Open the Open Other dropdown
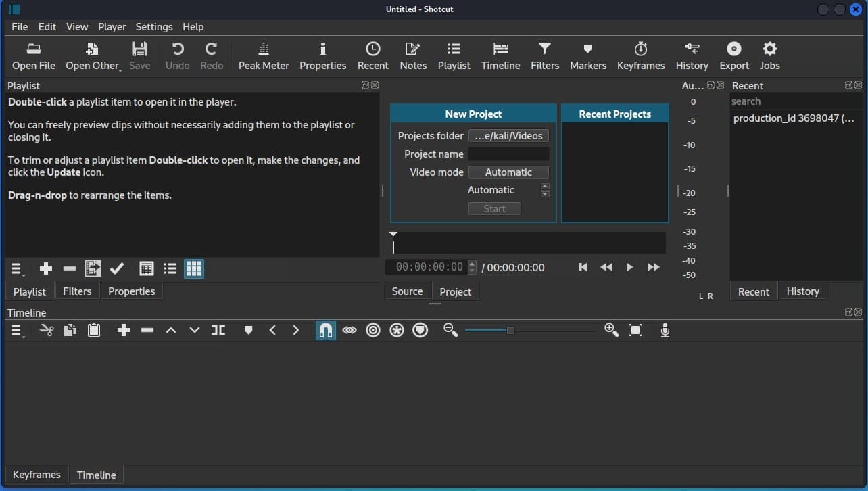This screenshot has height=491, width=868. tap(92, 56)
